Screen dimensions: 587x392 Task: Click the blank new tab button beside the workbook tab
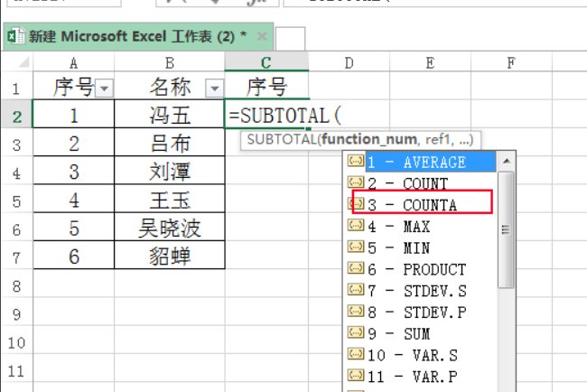(x=290, y=38)
